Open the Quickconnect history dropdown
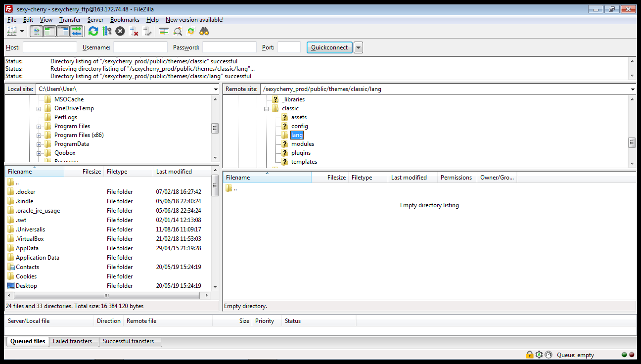This screenshot has height=364, width=641. click(359, 47)
